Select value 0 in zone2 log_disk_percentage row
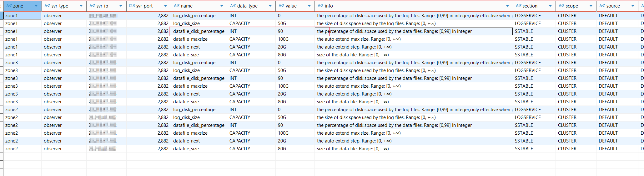Image resolution: width=644 pixels, height=176 pixels. [x=295, y=110]
